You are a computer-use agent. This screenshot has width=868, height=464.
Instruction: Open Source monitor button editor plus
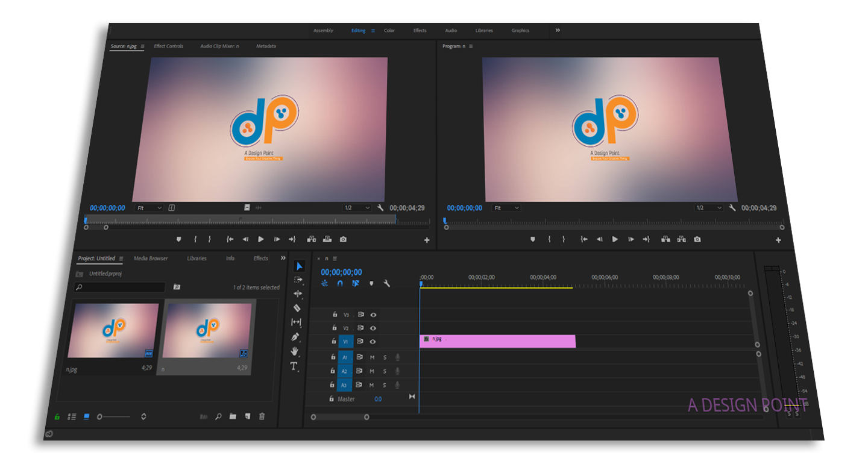(427, 240)
